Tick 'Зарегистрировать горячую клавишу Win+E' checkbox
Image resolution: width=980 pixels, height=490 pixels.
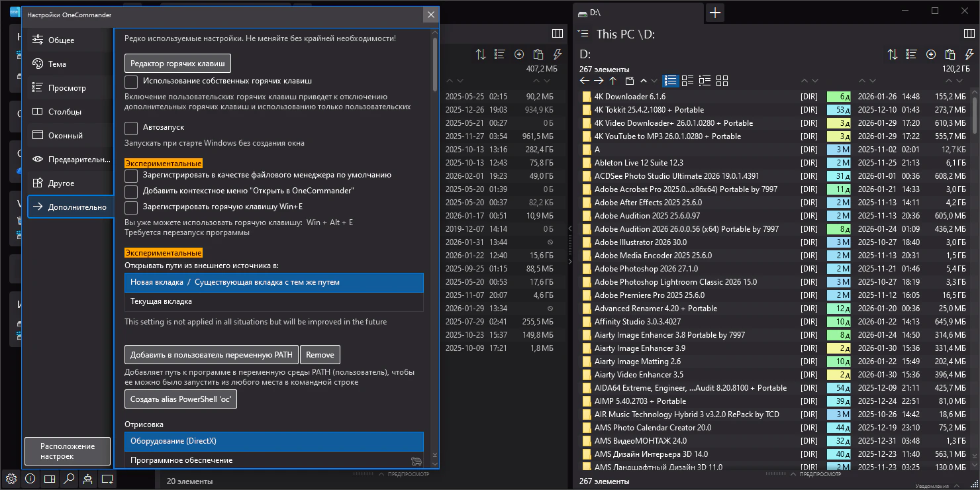(131, 207)
